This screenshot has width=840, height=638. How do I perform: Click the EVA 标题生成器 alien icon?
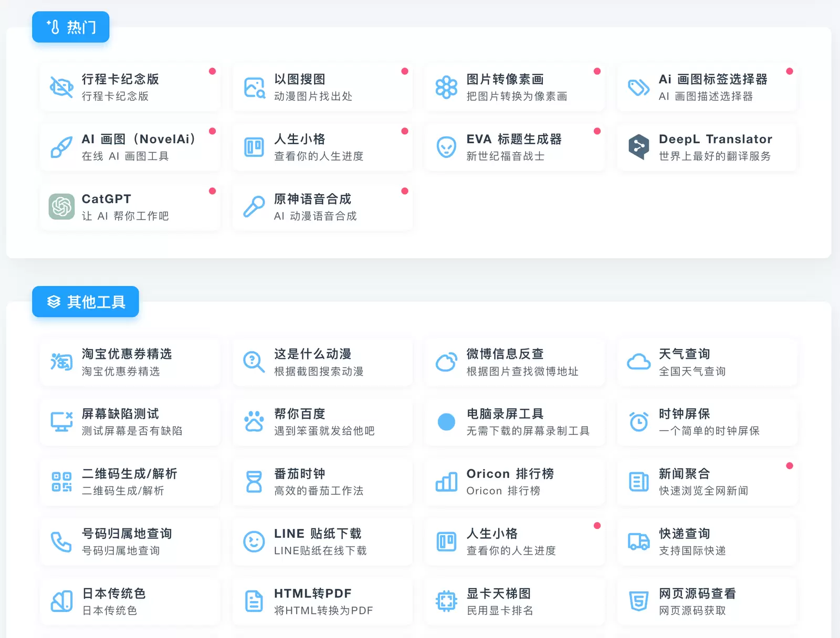(446, 147)
